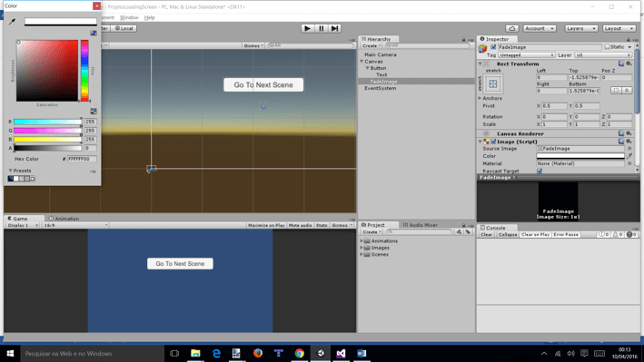
Task: Click the Step frame button
Action: click(335, 28)
